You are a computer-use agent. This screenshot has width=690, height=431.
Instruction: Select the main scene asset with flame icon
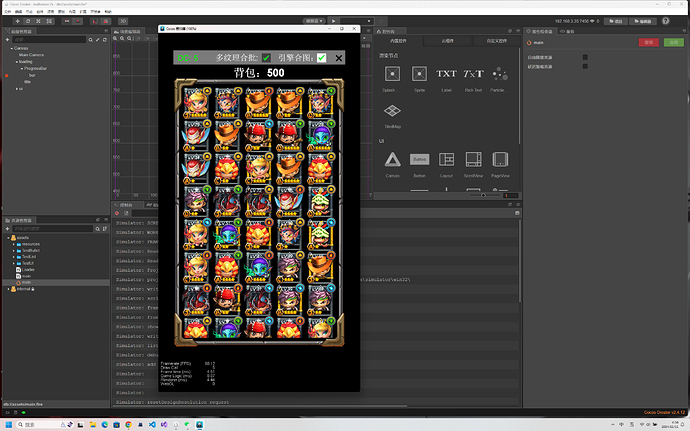(24, 283)
